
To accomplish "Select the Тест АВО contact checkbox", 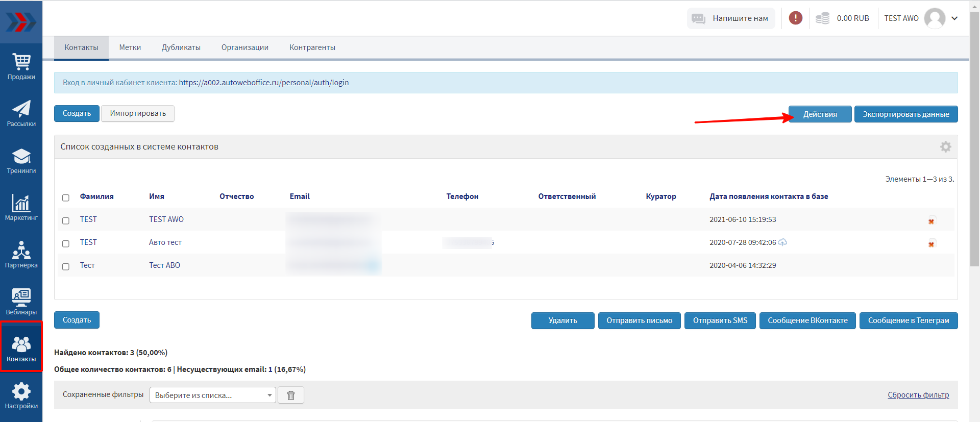I will click(x=66, y=267).
